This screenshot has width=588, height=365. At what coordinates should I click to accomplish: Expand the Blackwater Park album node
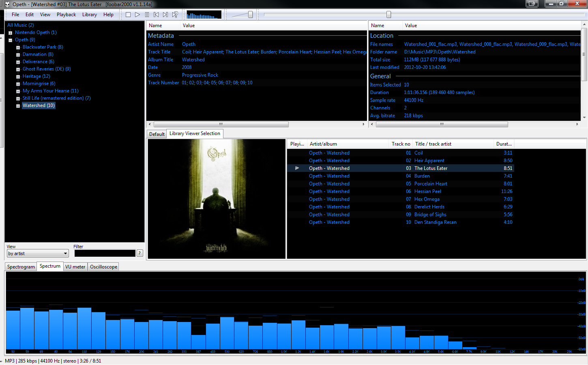point(18,47)
